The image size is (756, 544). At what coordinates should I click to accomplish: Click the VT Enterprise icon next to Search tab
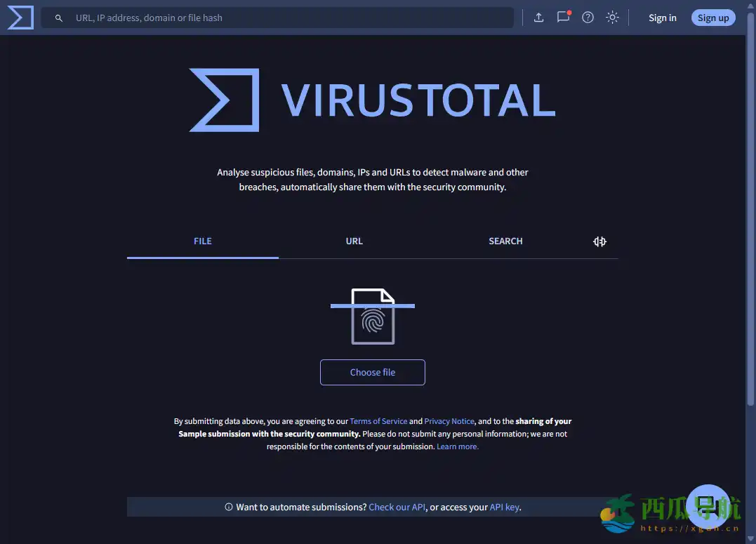tap(599, 241)
